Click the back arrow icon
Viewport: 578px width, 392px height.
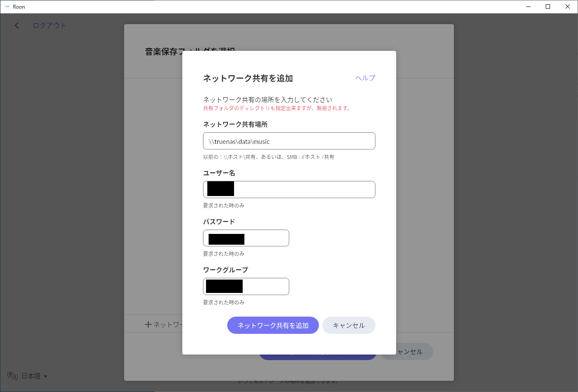click(x=17, y=26)
